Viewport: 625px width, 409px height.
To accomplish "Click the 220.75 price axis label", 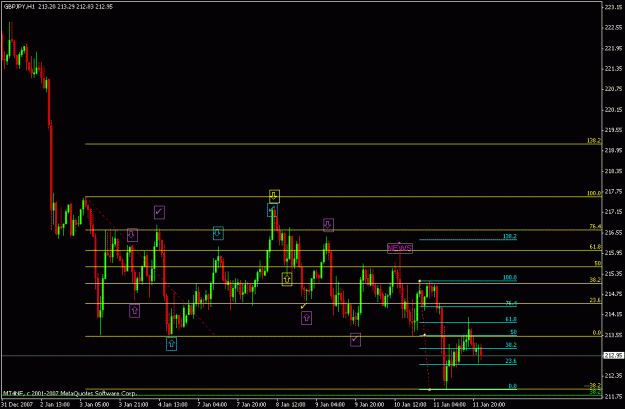I will tap(613, 89).
